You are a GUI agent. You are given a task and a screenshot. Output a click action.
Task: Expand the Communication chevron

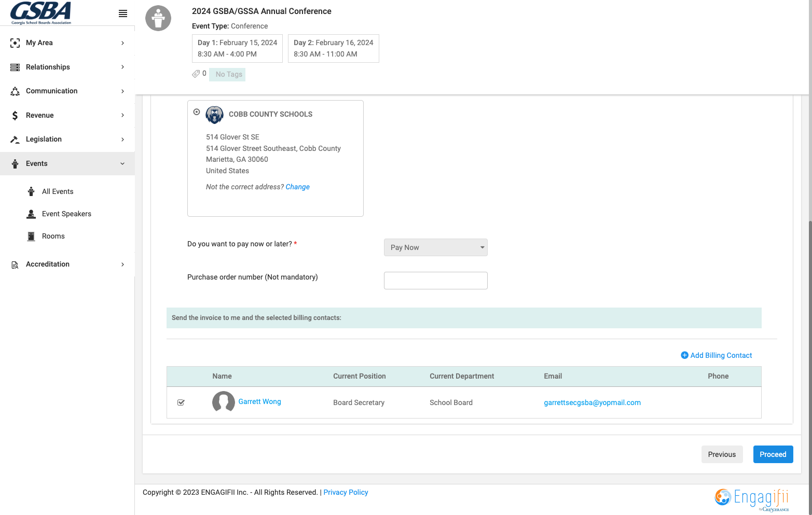point(122,91)
